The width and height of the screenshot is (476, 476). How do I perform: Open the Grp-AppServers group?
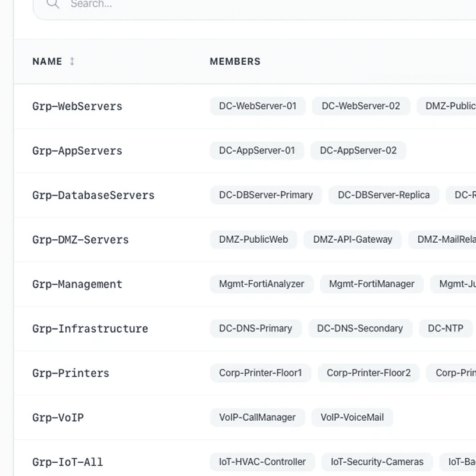point(77,151)
